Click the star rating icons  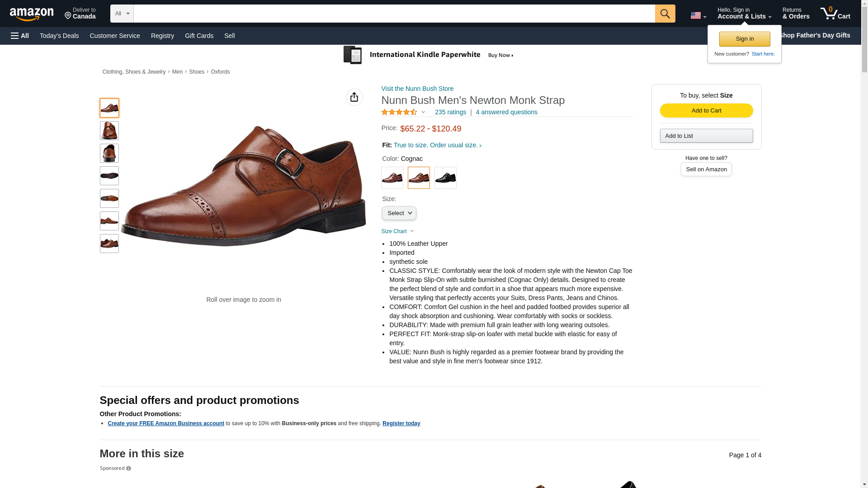(399, 112)
